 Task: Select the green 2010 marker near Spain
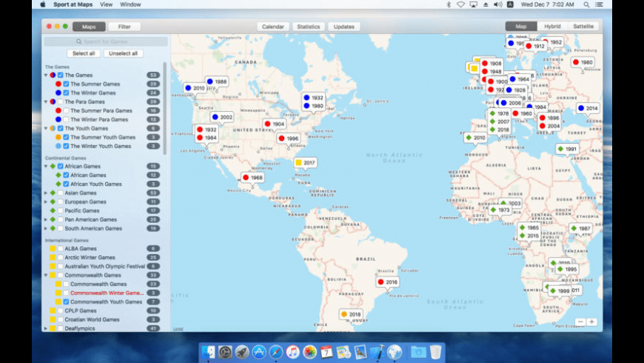pyautogui.click(x=475, y=138)
